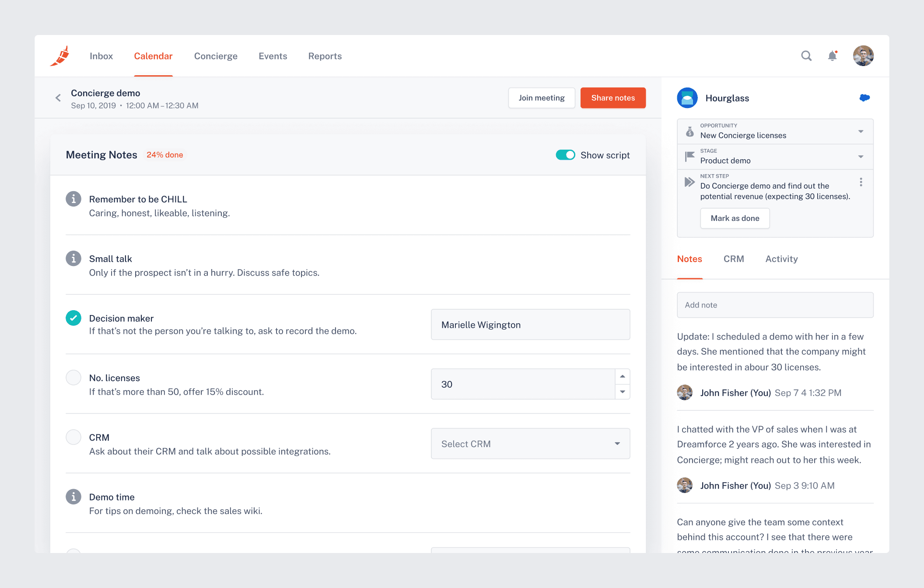
Task: Click the search magnifier icon
Action: (806, 56)
